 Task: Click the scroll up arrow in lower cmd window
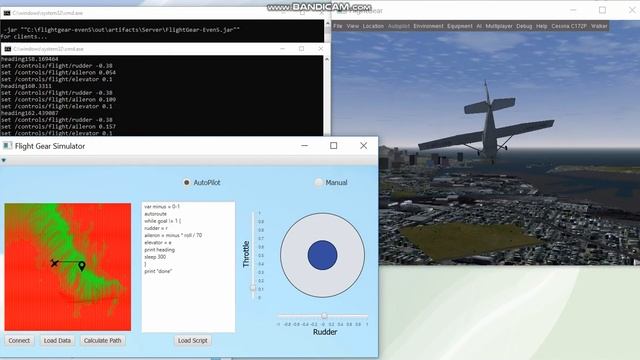[327, 60]
